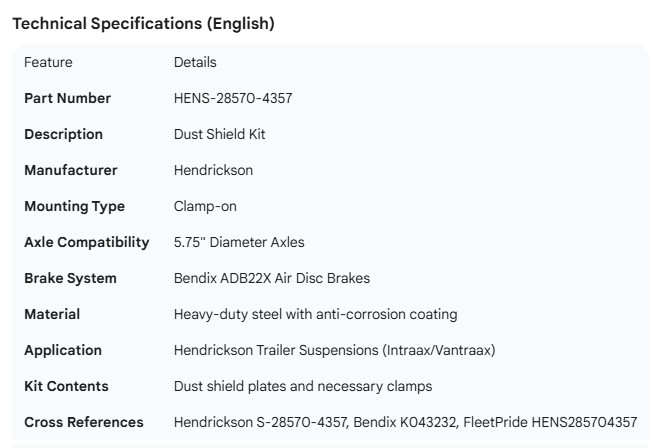This screenshot has width=655, height=448.
Task: Click the Part Number row label
Action: tap(67, 98)
